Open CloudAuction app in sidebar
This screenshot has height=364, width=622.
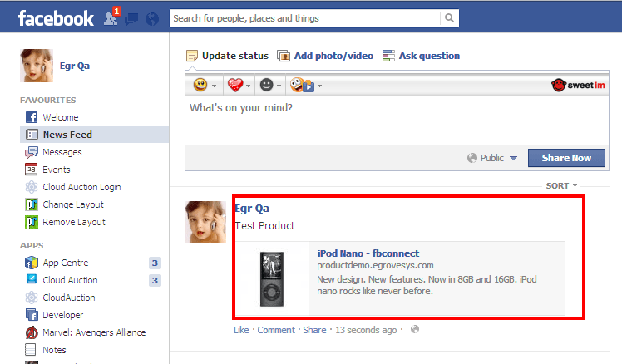(69, 298)
